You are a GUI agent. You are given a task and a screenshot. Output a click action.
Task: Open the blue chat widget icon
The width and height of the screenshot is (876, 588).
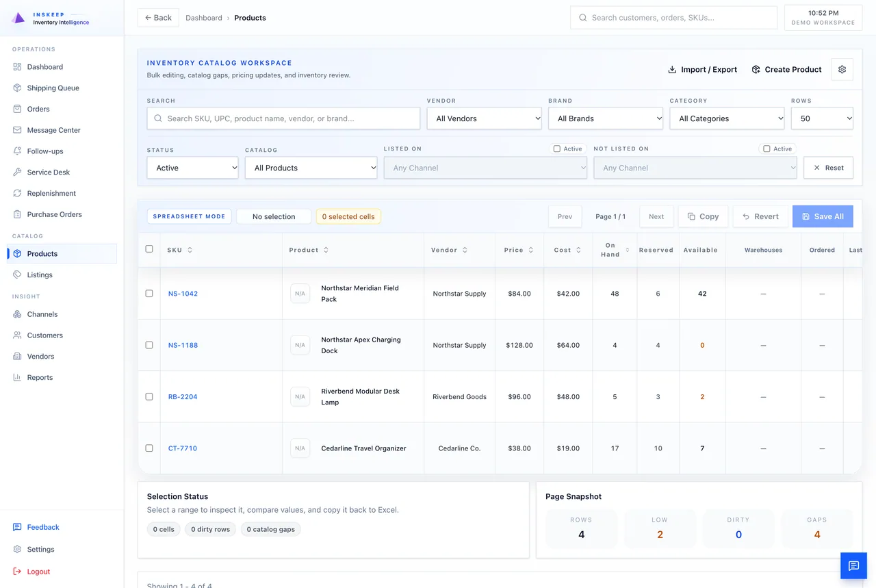853,565
